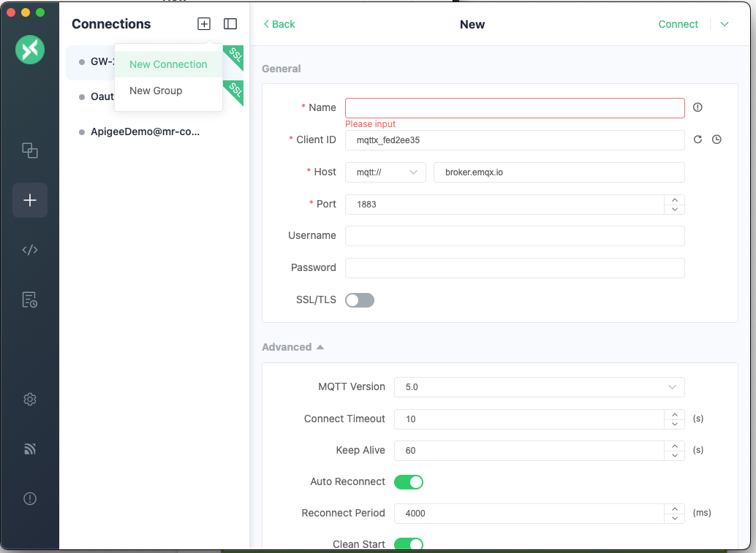756x553 pixels.
Task: Select New Group from the menu
Action: pyautogui.click(x=156, y=91)
